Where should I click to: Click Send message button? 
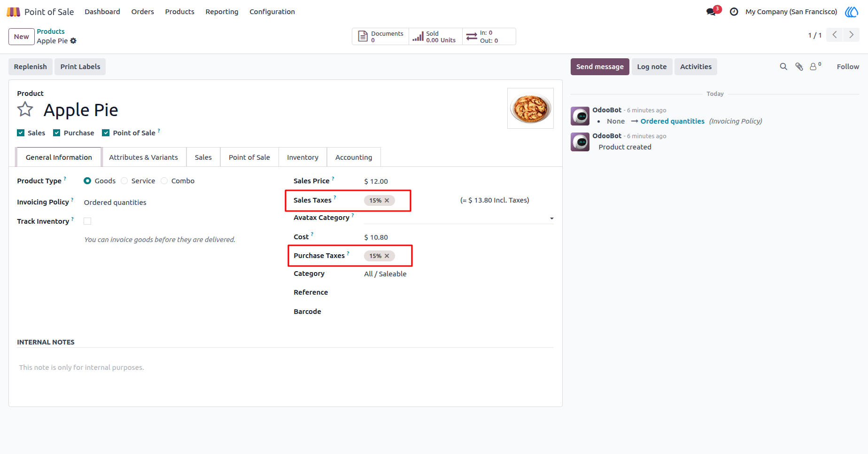click(600, 67)
